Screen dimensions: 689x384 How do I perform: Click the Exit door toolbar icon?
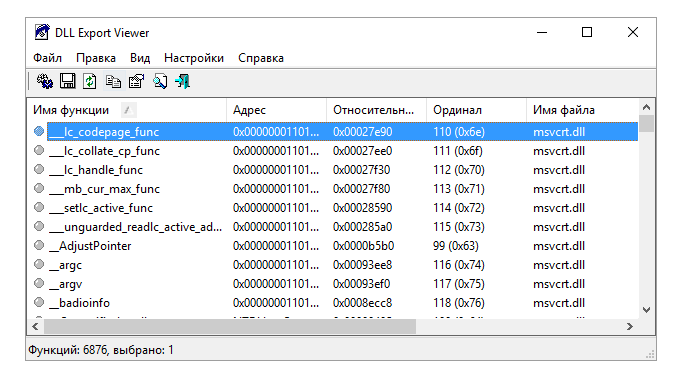182,81
